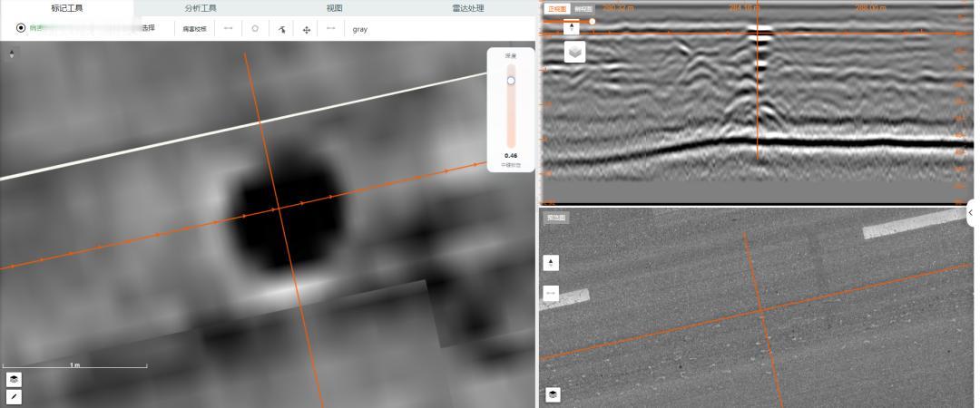Adjust the orange slider knob in radar profile
Viewport: 980px width, 408px height.
[592, 21]
